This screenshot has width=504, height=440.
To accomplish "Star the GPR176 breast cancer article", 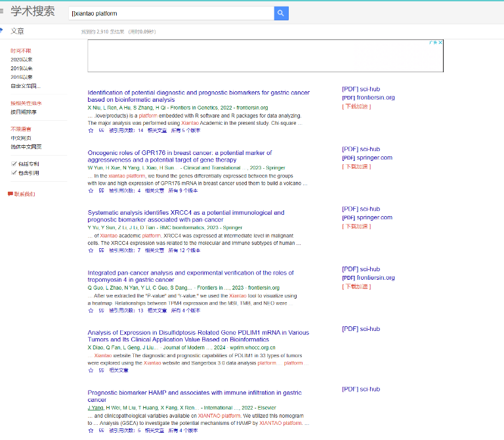I will click(91, 190).
